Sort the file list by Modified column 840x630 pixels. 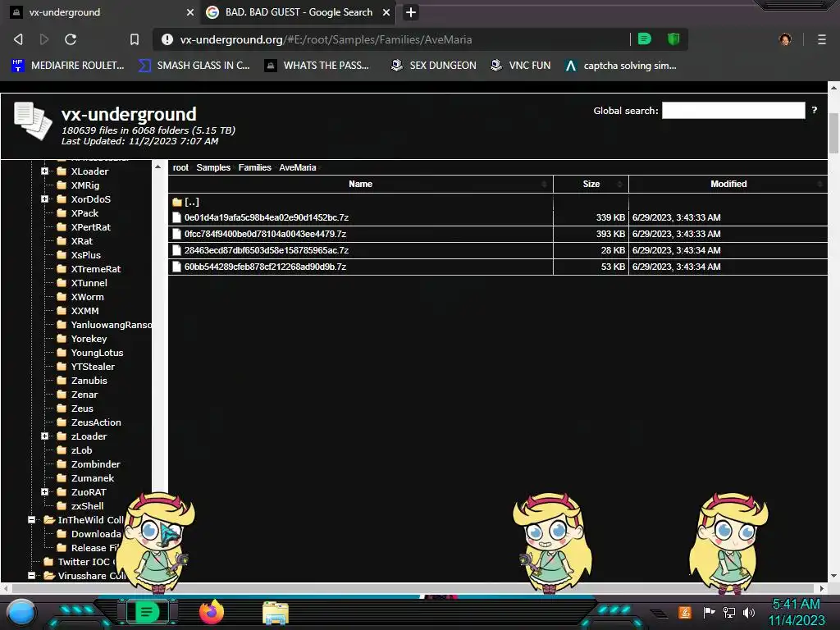coord(728,184)
